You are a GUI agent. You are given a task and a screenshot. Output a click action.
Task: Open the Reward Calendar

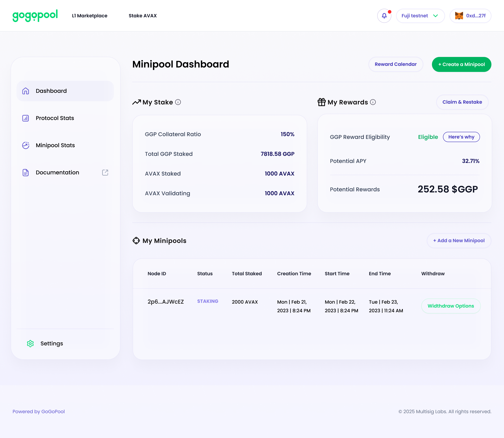[x=396, y=64]
